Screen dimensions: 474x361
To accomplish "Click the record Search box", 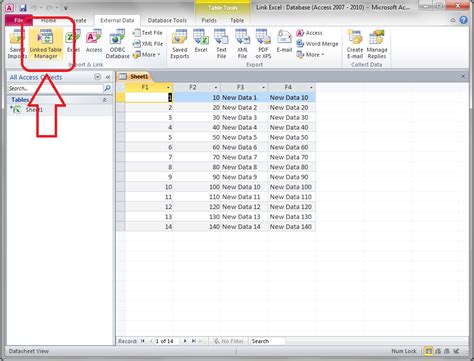I will tap(267, 341).
